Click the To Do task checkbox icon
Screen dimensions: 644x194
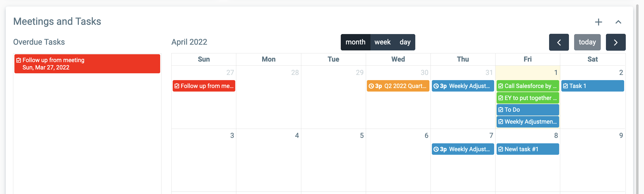501,110
